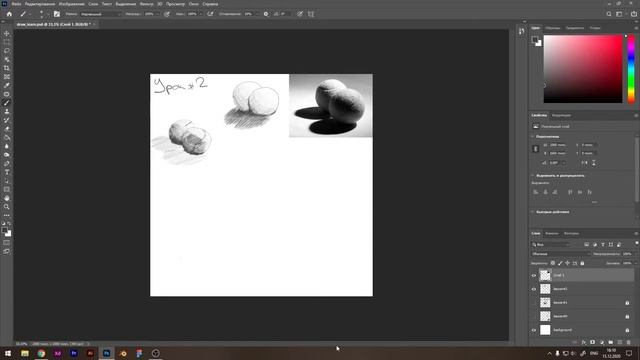Select the Eyedropper tool
The height and width of the screenshot is (360, 640).
(7, 85)
